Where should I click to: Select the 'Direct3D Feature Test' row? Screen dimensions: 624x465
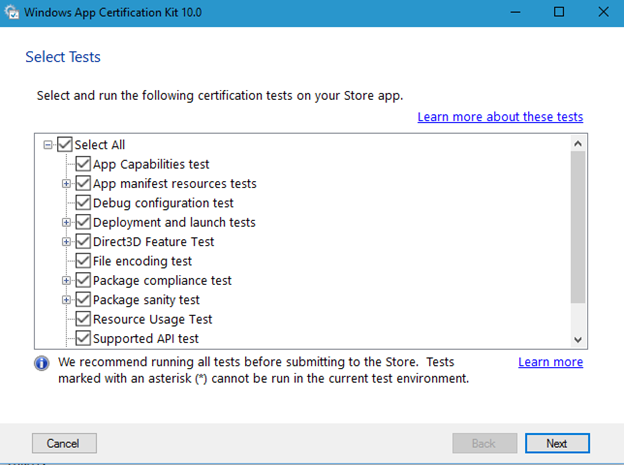pyautogui.click(x=153, y=242)
